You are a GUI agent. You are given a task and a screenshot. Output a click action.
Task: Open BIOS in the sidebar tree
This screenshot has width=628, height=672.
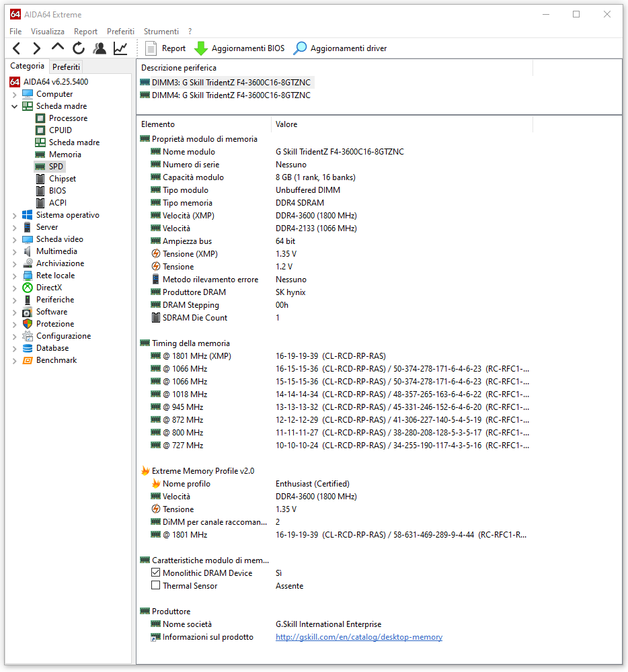(57, 191)
